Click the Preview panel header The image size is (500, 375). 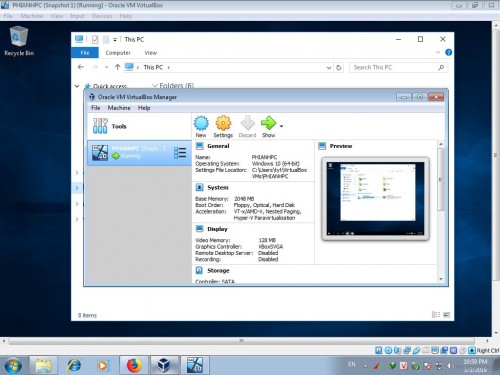341,146
